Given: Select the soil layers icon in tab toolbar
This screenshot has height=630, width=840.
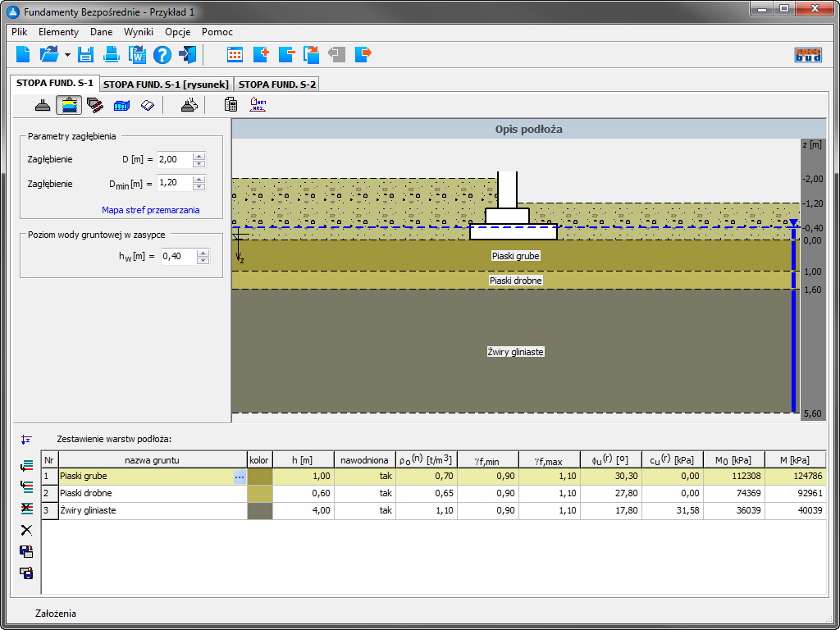Looking at the screenshot, I should [x=69, y=105].
